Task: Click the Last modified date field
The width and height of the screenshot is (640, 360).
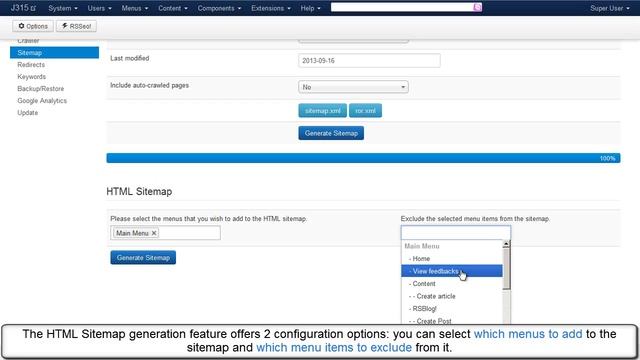Action: [x=369, y=60]
